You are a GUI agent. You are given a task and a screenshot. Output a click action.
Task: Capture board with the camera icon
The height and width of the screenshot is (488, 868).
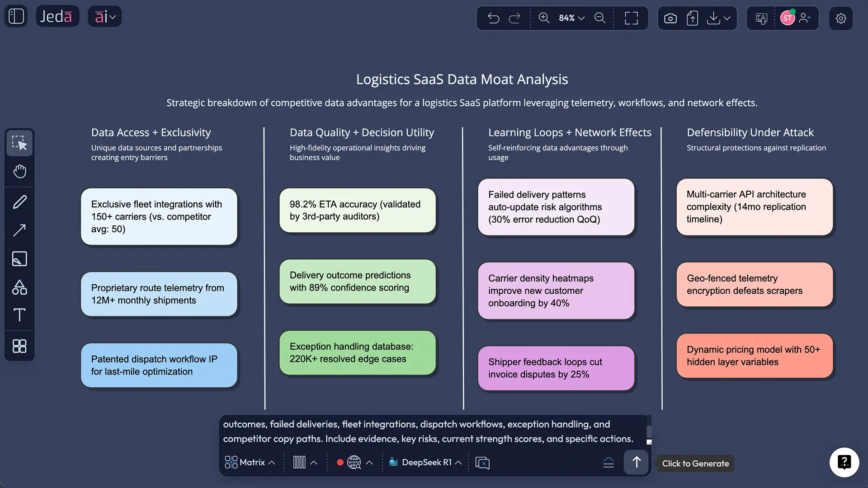coord(670,18)
